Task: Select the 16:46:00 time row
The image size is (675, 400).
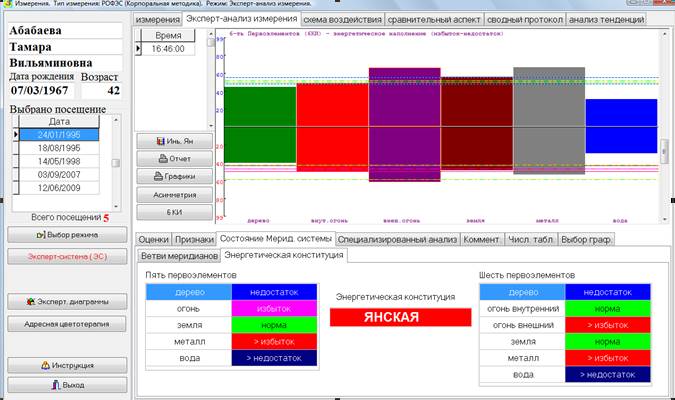Action: (x=168, y=49)
